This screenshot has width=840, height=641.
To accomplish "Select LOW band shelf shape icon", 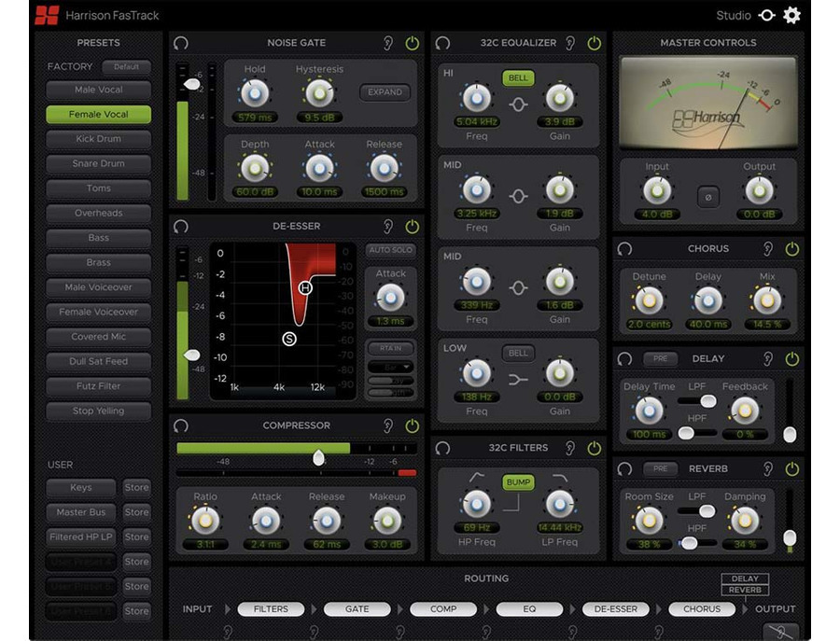I will pos(518,380).
